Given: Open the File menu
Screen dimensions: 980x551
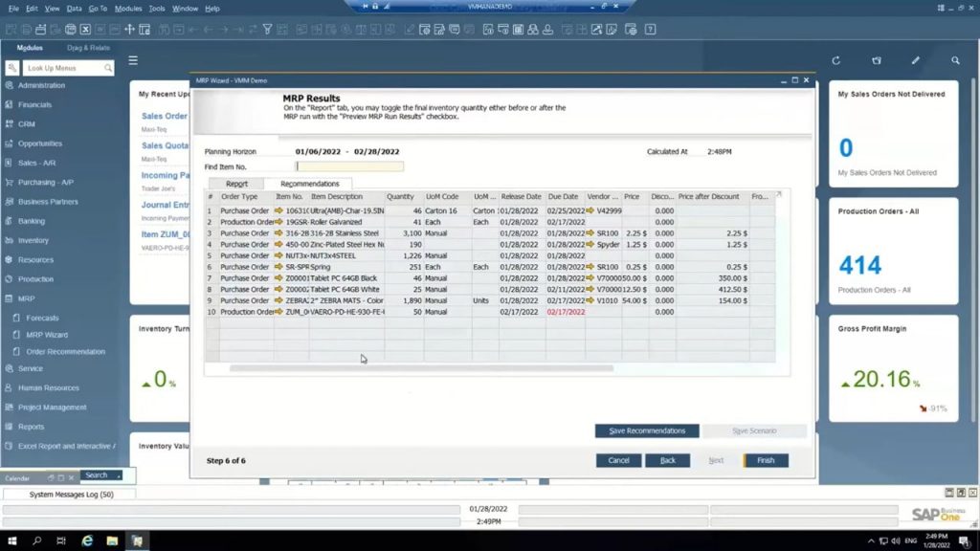Looking at the screenshot, I should click(x=13, y=9).
